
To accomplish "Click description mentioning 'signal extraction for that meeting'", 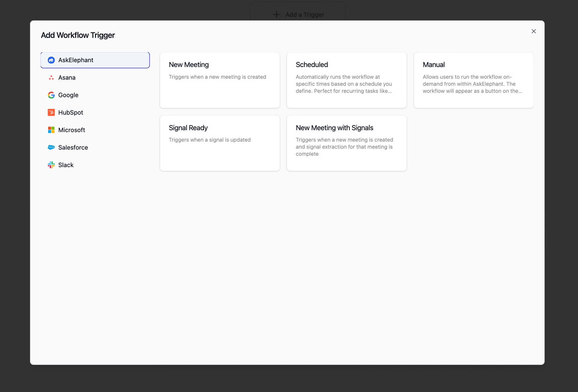I will click(344, 147).
